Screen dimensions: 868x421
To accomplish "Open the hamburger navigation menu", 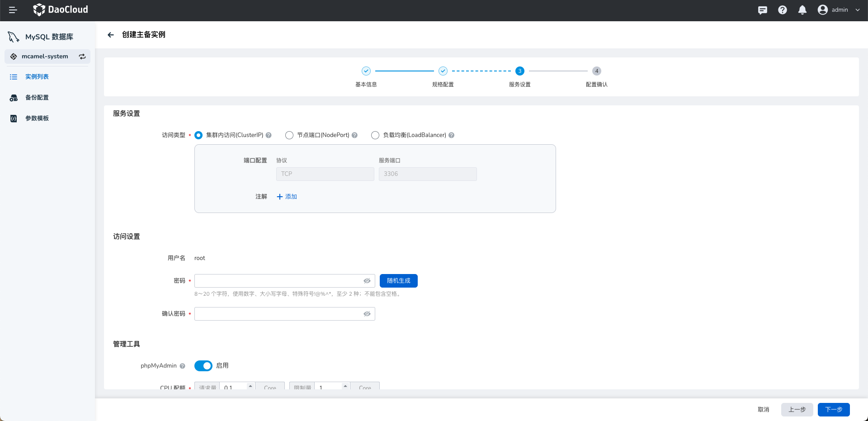I will coord(13,10).
